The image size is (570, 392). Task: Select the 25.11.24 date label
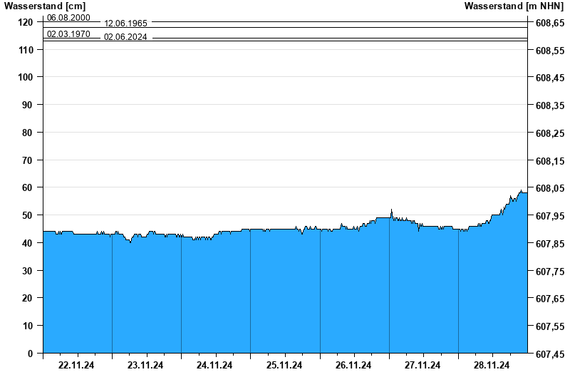(x=284, y=366)
